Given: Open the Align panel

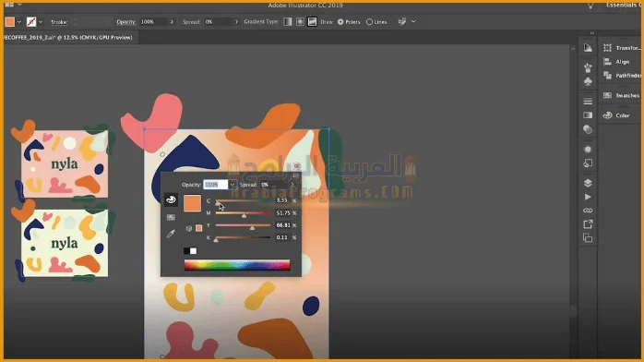Looking at the screenshot, I should pos(616,62).
